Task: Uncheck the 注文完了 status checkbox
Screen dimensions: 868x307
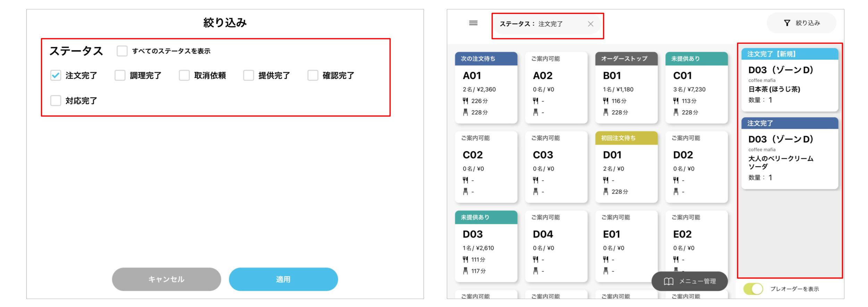Action: click(56, 75)
